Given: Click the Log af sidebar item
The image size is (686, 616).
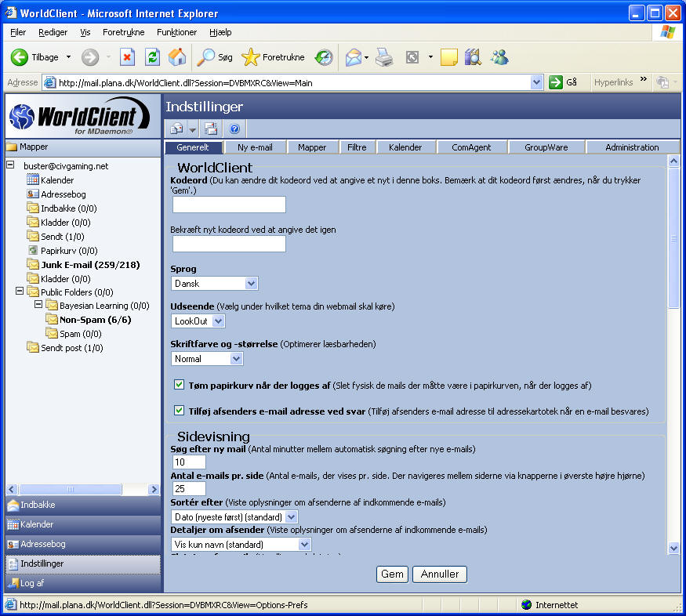Looking at the screenshot, I should pos(31,583).
